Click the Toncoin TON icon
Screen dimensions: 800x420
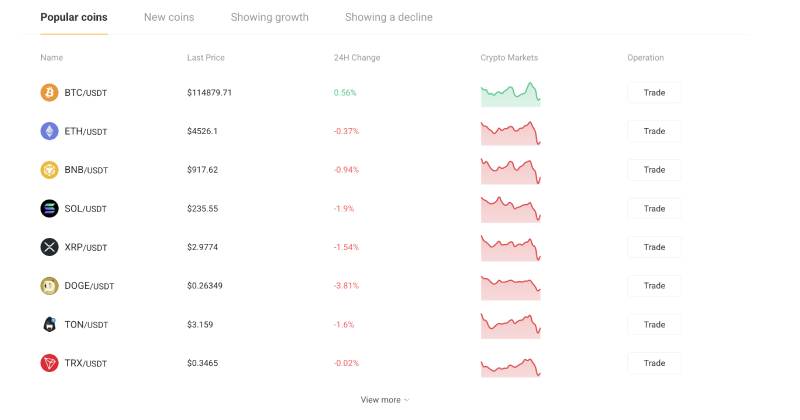pos(49,324)
